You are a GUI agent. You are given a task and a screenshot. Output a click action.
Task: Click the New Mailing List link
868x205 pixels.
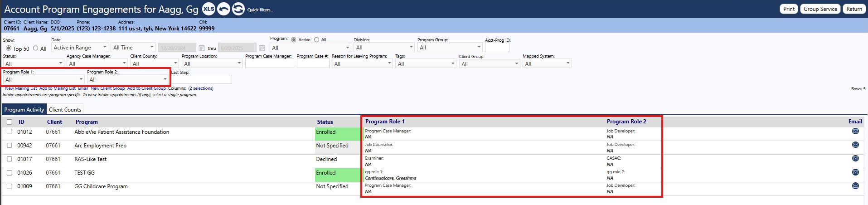[x=21, y=88]
